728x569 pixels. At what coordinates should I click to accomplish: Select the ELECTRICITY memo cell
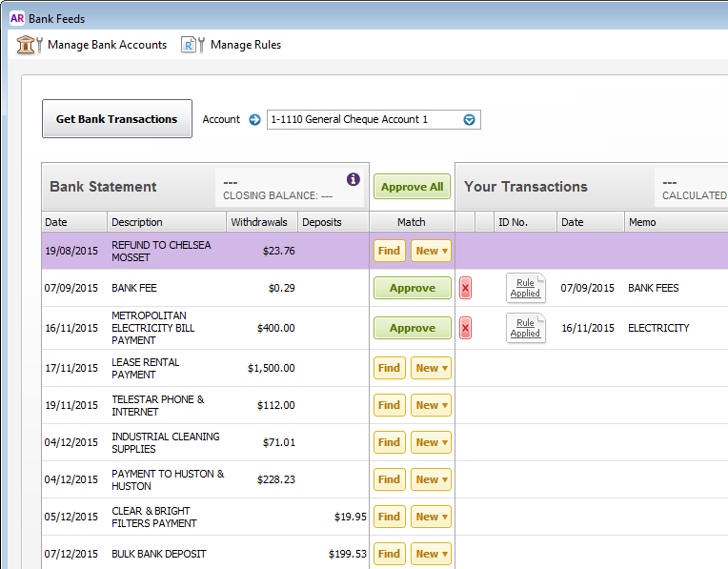(658, 328)
